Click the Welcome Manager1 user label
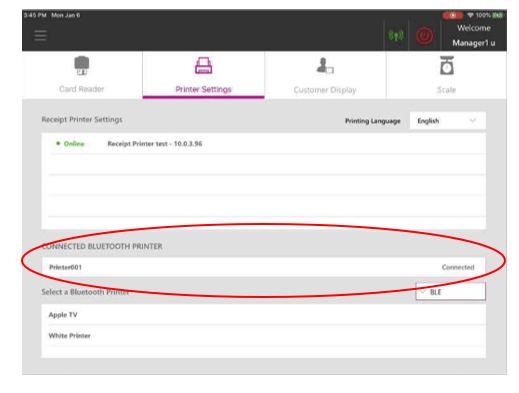Screen dimensions: 519x393 coord(474,35)
